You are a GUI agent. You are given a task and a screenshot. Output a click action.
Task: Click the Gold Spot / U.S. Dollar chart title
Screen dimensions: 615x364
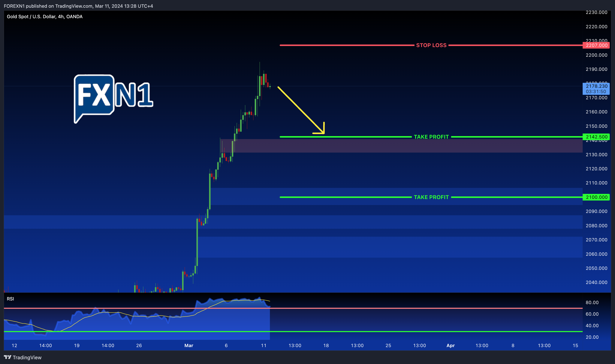click(x=45, y=17)
